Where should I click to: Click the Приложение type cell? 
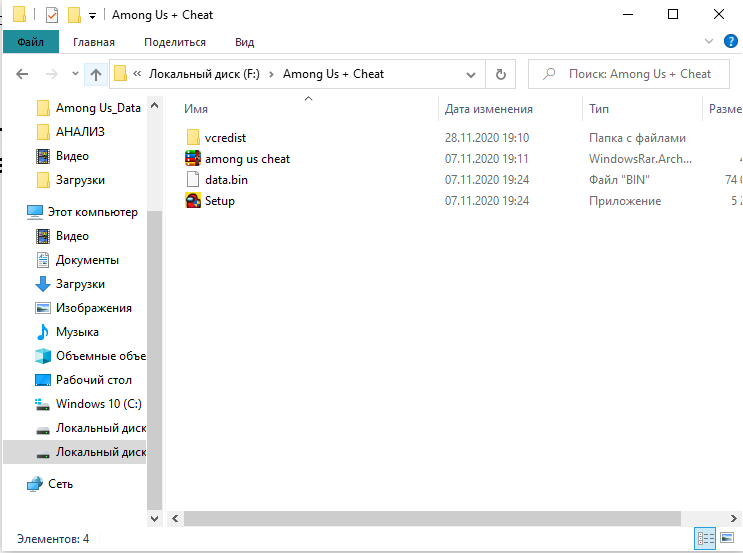pos(625,201)
